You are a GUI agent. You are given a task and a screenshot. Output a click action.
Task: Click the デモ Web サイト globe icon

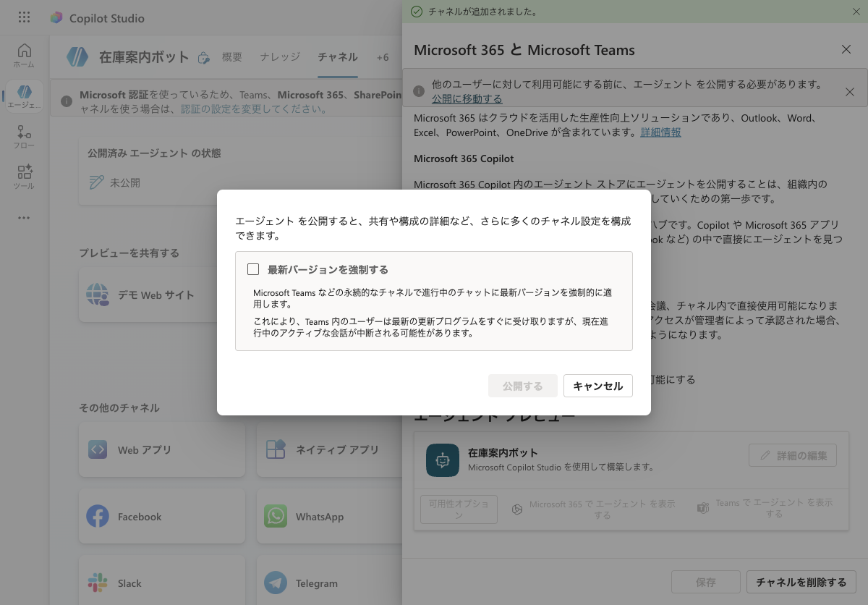(x=97, y=295)
